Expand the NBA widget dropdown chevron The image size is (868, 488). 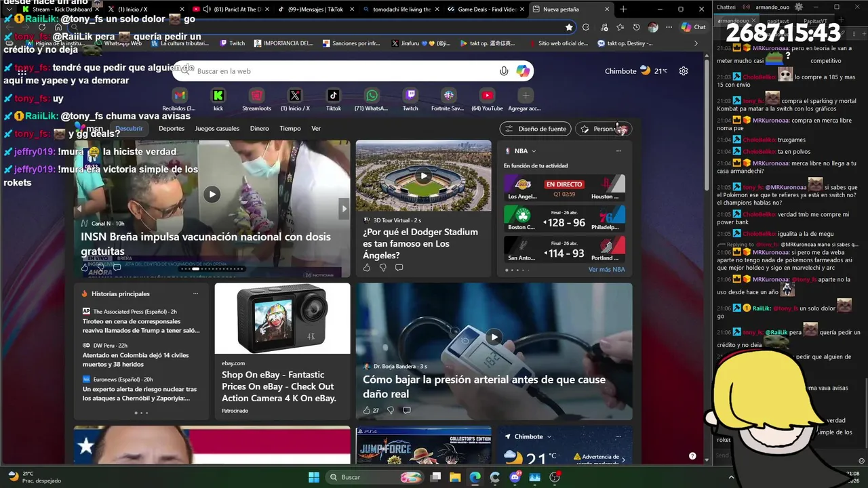click(534, 151)
